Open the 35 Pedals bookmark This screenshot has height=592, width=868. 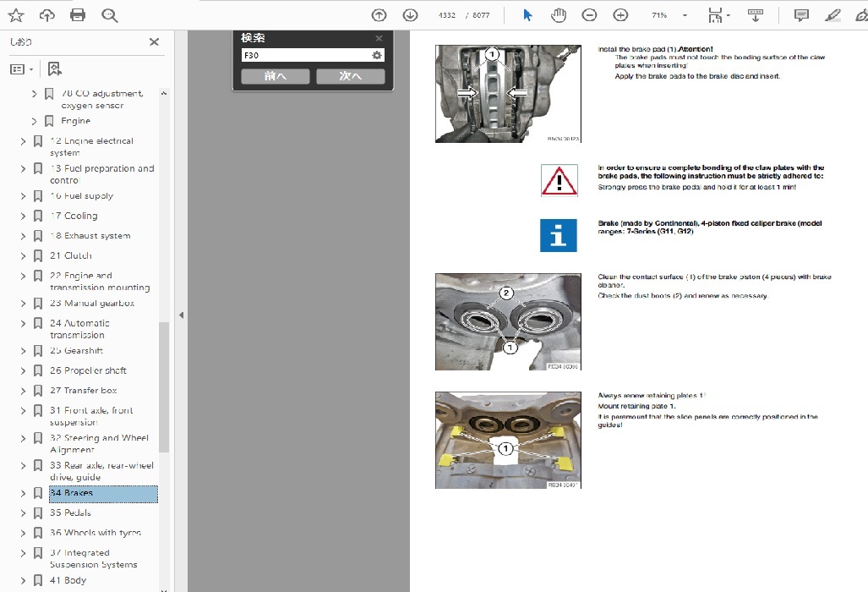[x=70, y=513]
